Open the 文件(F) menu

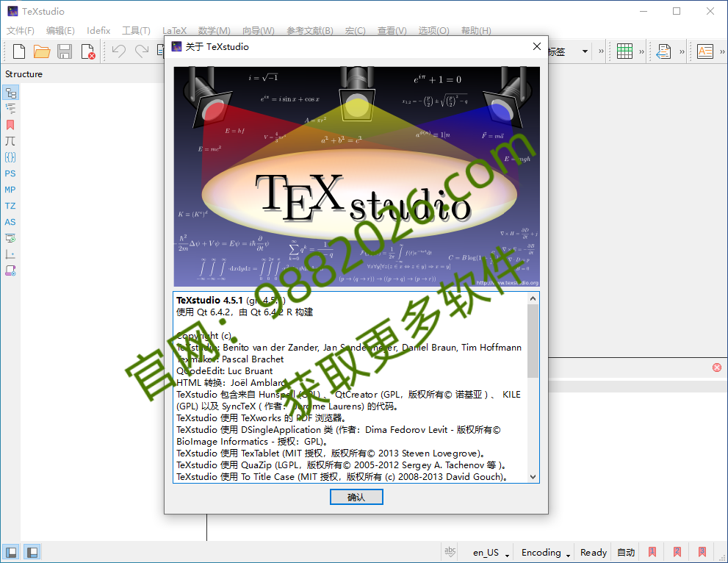tap(21, 31)
